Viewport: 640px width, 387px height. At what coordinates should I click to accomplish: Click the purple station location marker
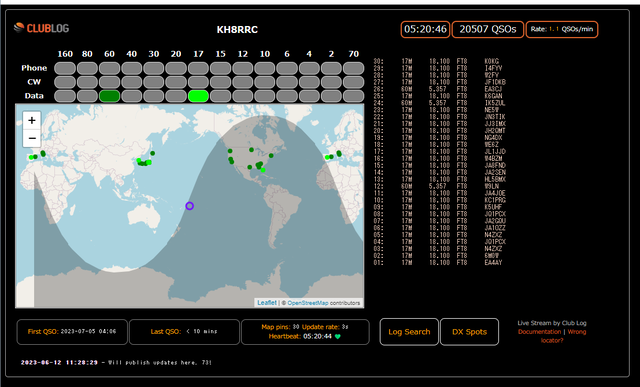[189, 206]
